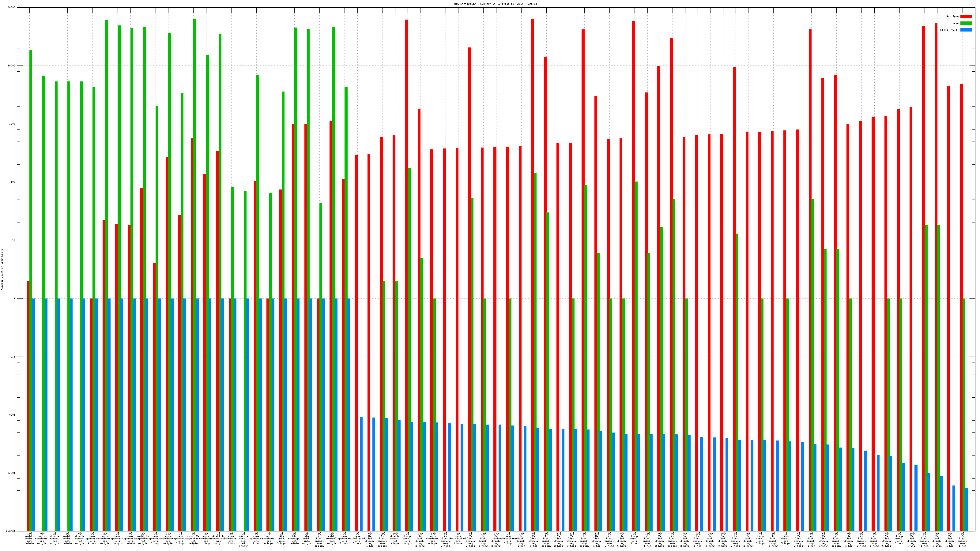Viewport: 980px width, 551px height.
Task: Click the 0.0001 y-axis tick label
Action: [x=11, y=531]
